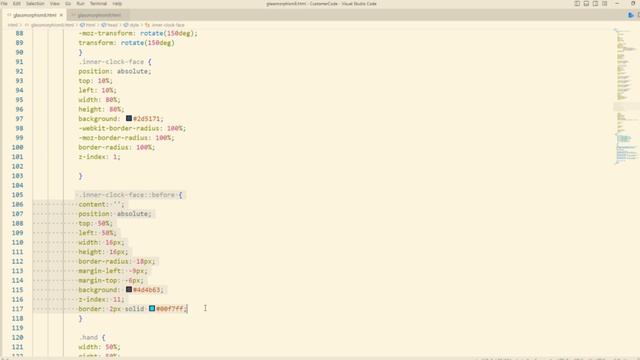
Task: Close the active editor tab
Action: pos(61,15)
